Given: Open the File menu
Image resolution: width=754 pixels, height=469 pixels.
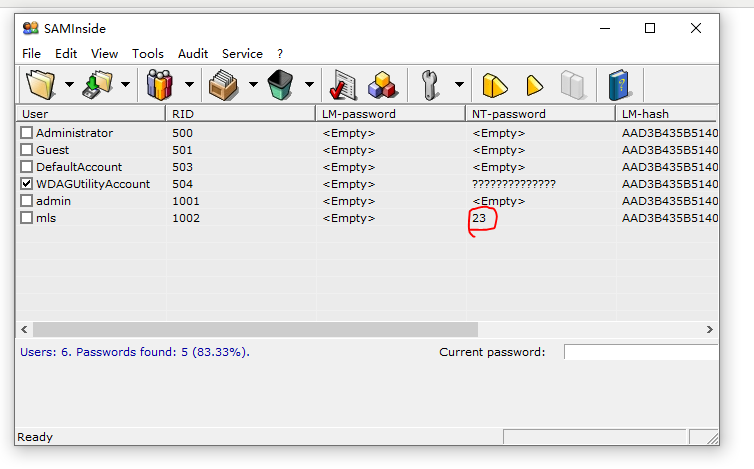Looking at the screenshot, I should point(31,54).
